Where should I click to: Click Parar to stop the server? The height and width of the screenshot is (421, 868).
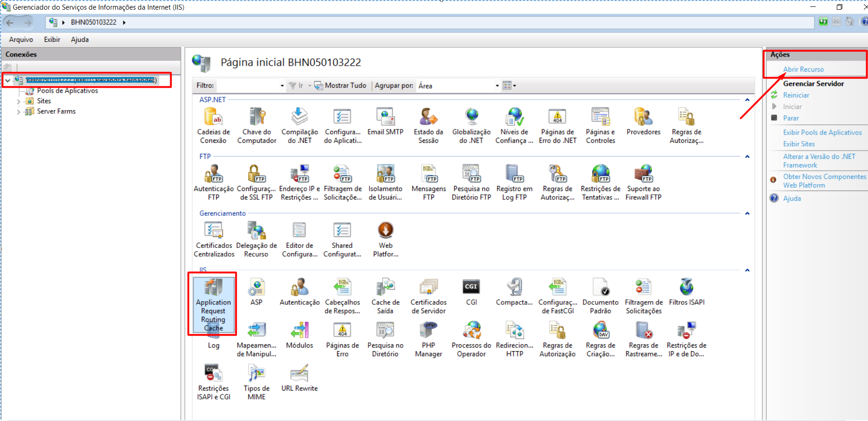791,118
